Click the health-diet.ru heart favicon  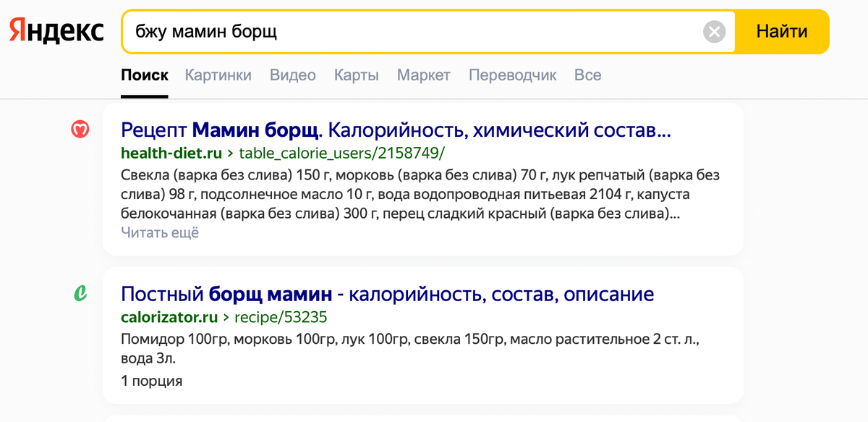coord(82,129)
